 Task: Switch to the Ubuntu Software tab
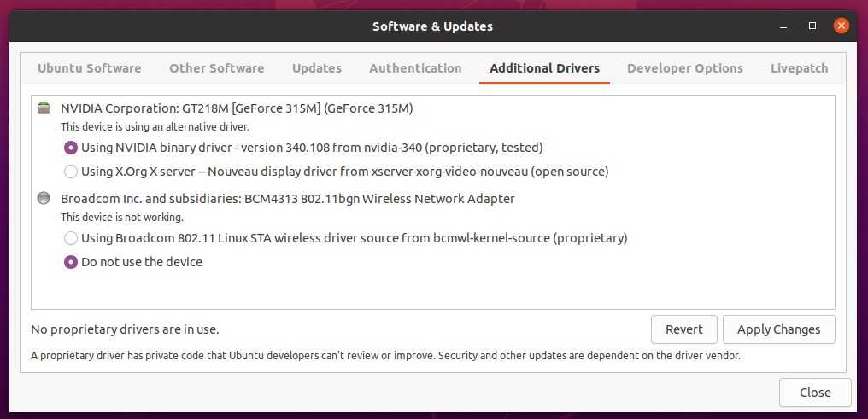90,68
